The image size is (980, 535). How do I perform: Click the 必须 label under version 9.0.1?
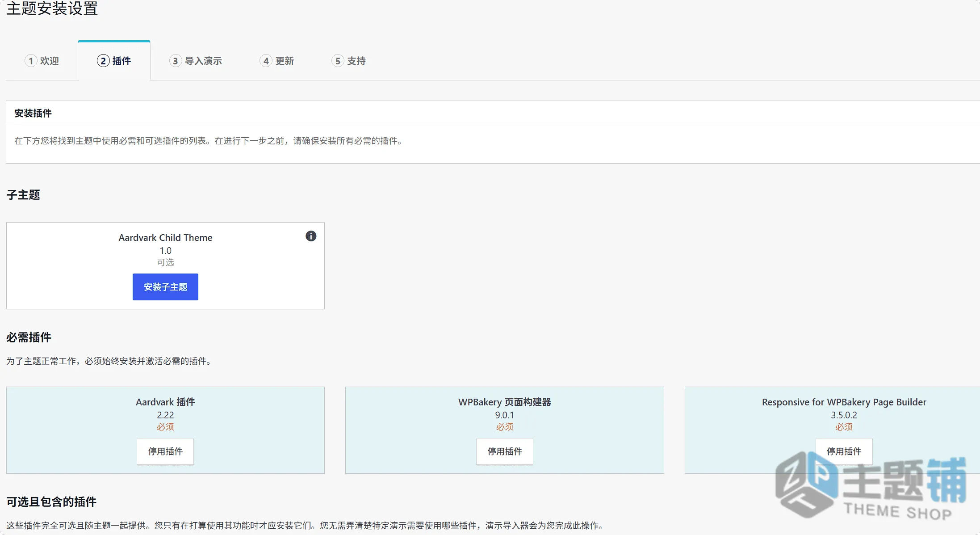pos(505,427)
